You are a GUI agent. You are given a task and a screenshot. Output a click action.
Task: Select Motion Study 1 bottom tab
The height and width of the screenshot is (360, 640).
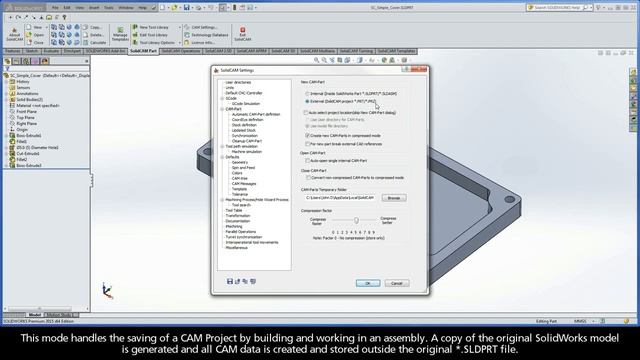(x=60, y=315)
